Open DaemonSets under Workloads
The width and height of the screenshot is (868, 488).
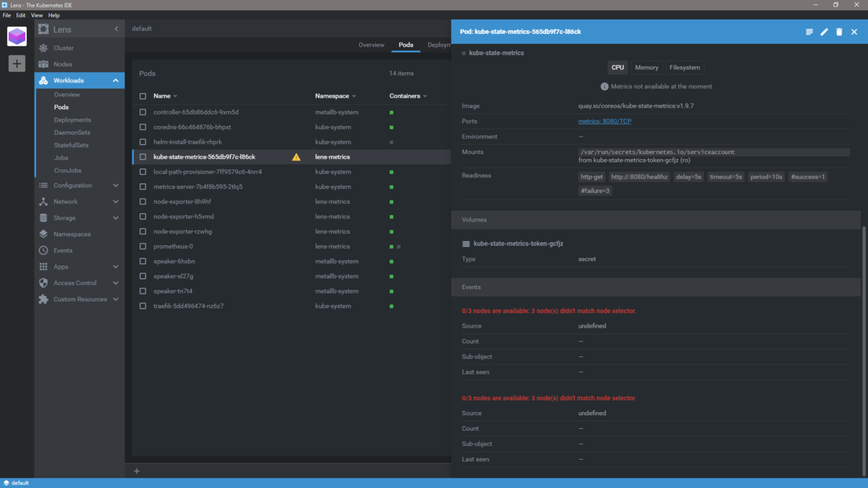point(72,133)
